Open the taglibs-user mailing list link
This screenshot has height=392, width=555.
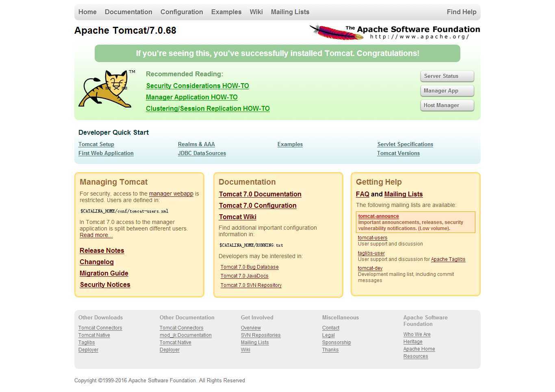pyautogui.click(x=371, y=254)
